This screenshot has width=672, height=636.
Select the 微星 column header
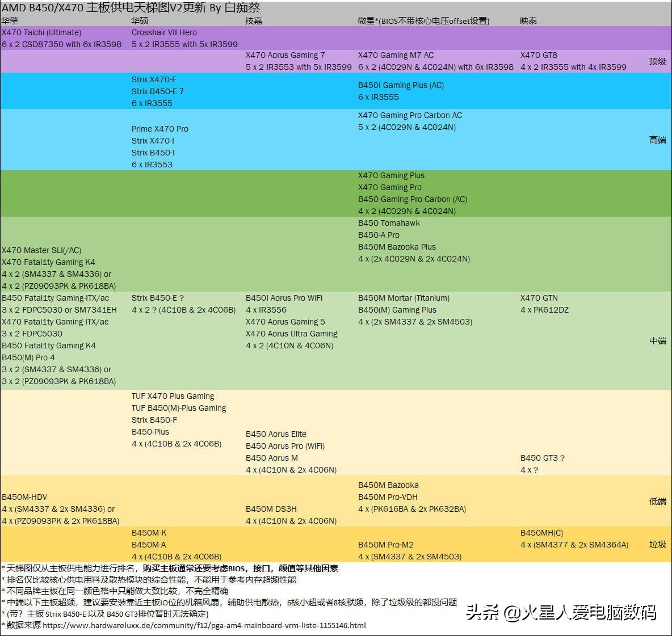(397, 20)
